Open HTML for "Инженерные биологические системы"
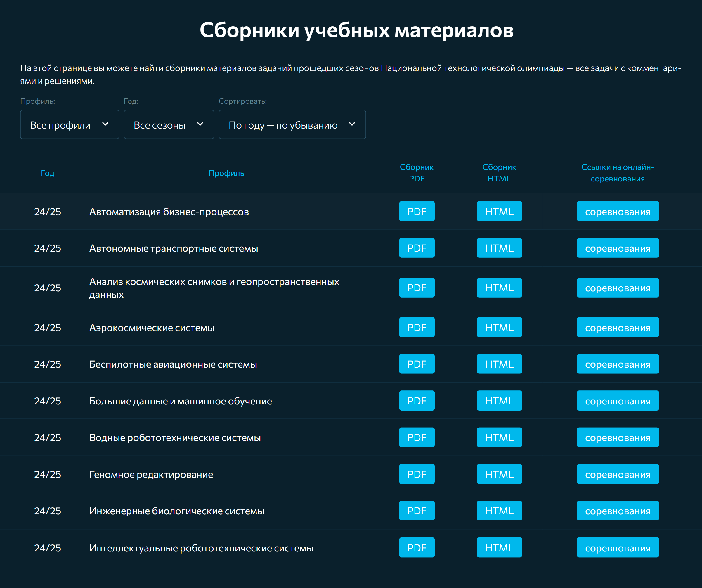This screenshot has width=702, height=588. 499,511
